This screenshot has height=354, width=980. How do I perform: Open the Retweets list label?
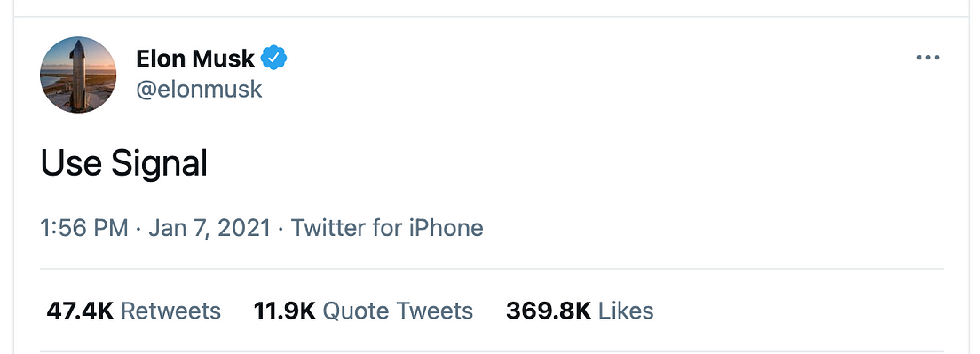point(170,311)
